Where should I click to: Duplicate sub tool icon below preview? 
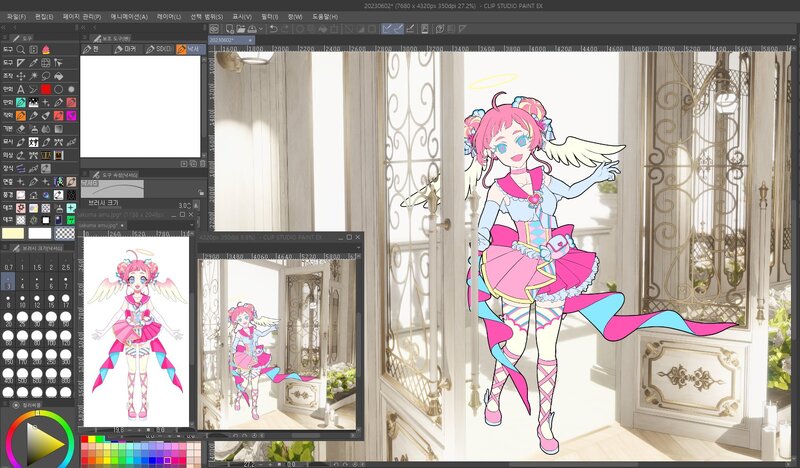click(193, 164)
